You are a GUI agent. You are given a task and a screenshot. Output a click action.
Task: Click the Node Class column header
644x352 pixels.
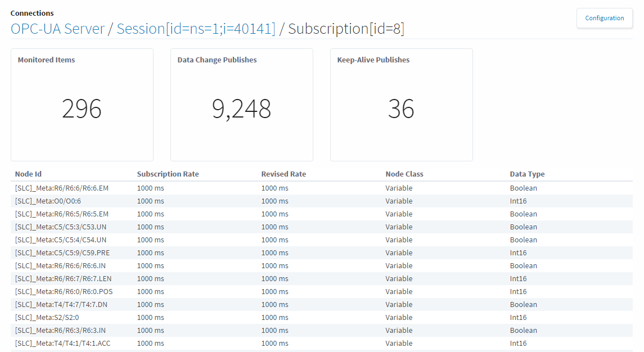click(x=404, y=174)
